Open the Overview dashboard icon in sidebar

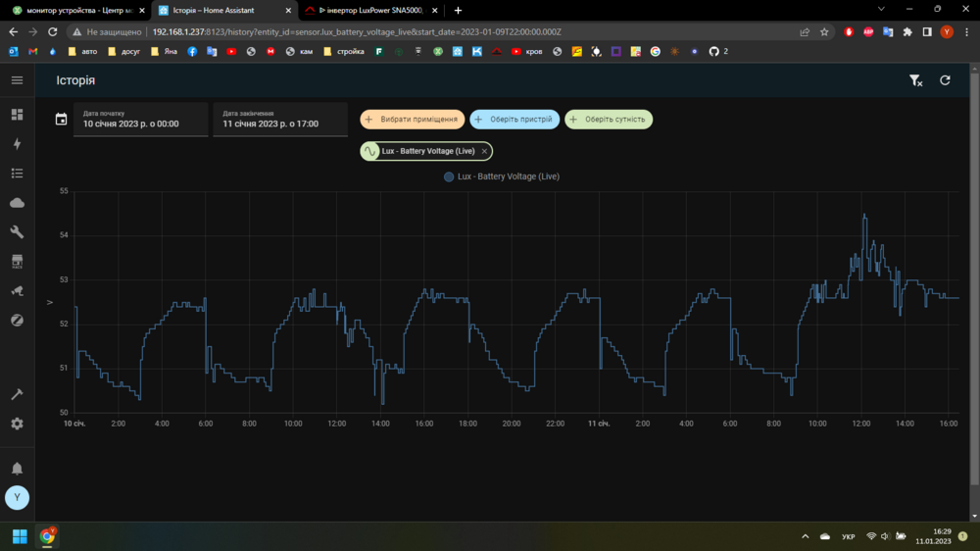[17, 115]
